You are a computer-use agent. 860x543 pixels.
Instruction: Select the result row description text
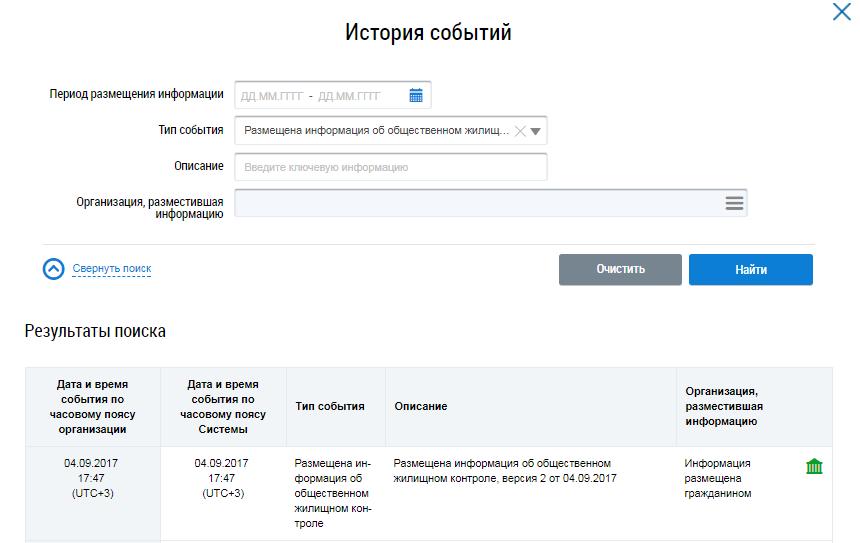(504, 471)
